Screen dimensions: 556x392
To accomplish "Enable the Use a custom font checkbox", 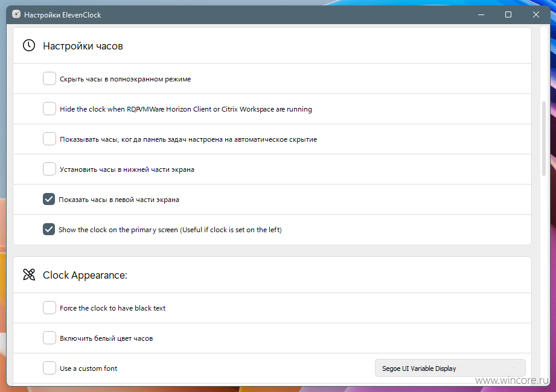I will tap(50, 368).
